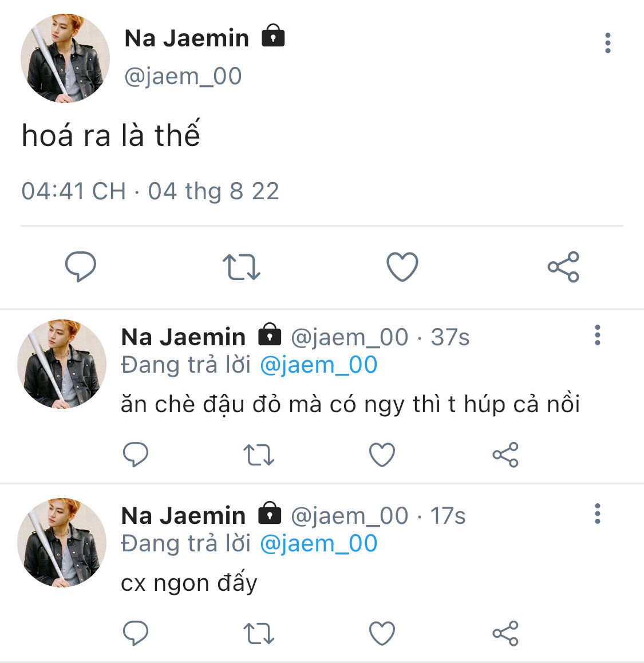
Task: Retweet the main "hoá ra là thế" tweet
Action: tap(241, 267)
